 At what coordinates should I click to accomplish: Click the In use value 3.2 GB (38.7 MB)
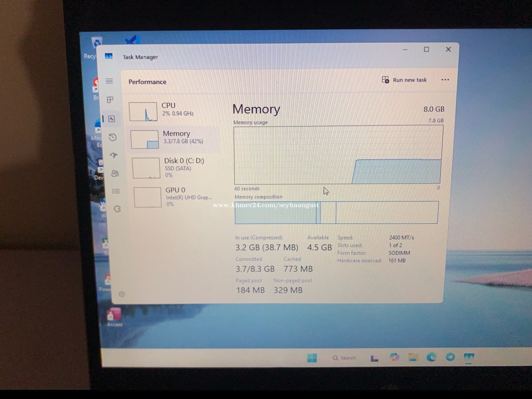pos(267,247)
